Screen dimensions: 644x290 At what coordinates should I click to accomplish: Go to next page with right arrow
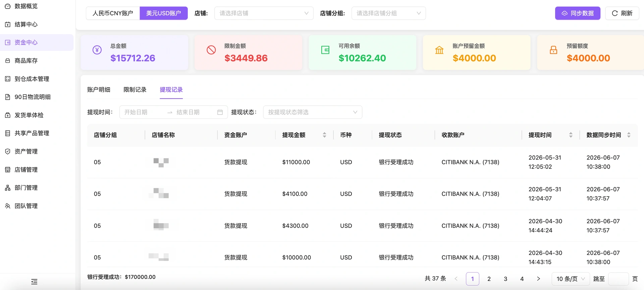click(x=538, y=279)
